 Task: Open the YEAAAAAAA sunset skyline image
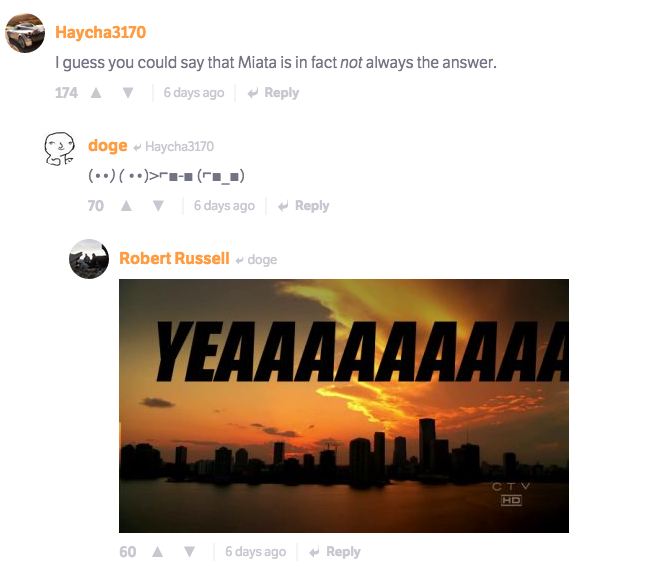[x=344, y=406]
